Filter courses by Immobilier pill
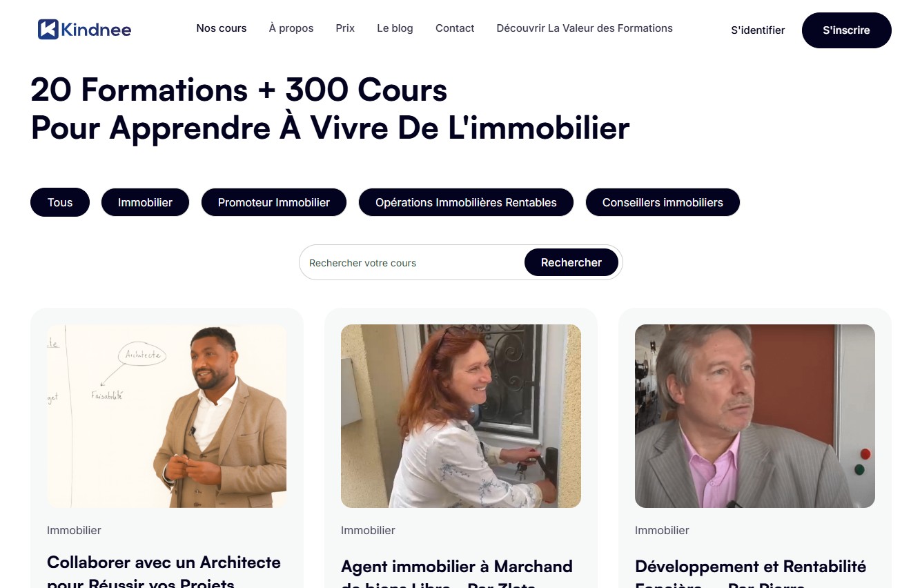Screen dimensions: 911x588 145,202
